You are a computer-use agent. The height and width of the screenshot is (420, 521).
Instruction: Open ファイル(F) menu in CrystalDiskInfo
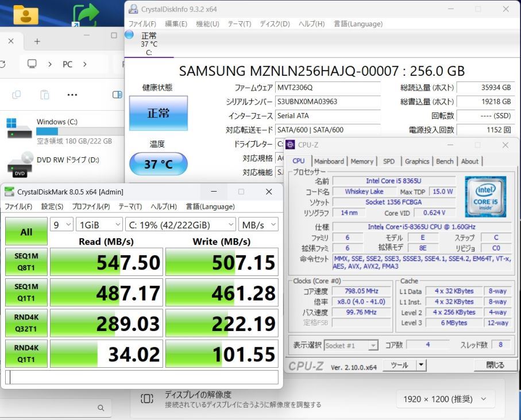coord(142,24)
